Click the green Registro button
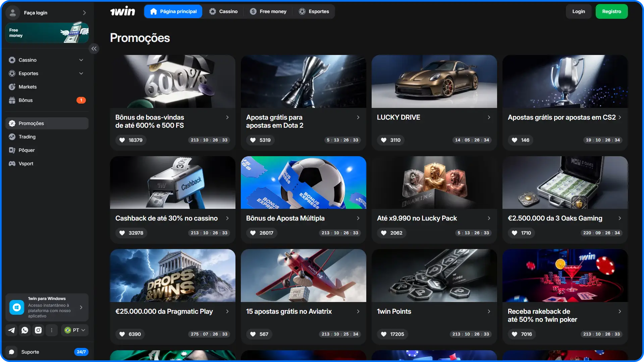644x362 pixels. tap(611, 11)
